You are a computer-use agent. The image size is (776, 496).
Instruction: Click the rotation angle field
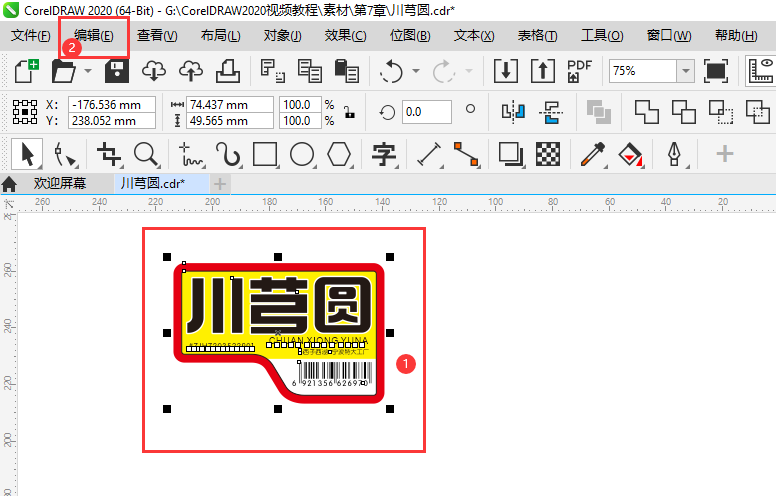427,112
